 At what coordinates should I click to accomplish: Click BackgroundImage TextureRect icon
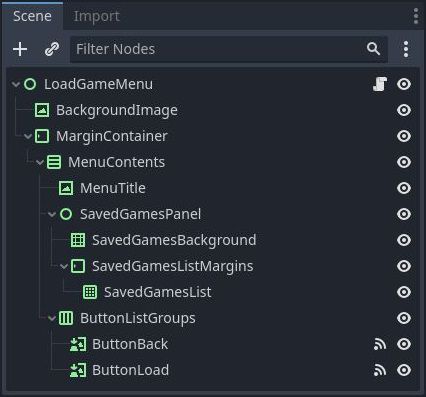click(x=42, y=110)
